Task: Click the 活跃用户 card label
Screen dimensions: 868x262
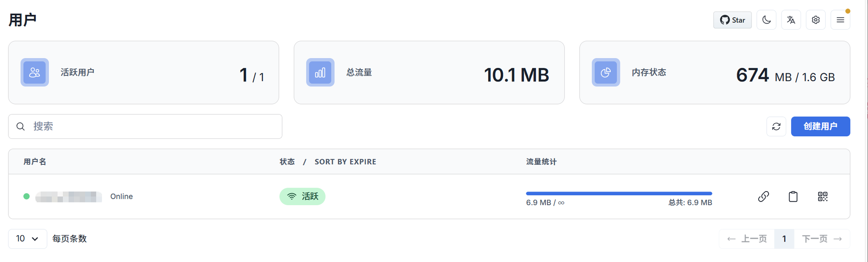Action: click(x=77, y=73)
